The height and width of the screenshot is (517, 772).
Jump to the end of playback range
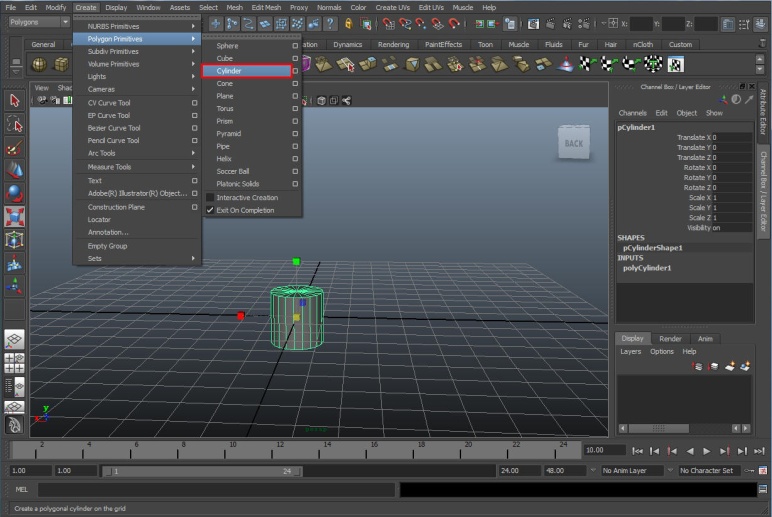click(759, 451)
